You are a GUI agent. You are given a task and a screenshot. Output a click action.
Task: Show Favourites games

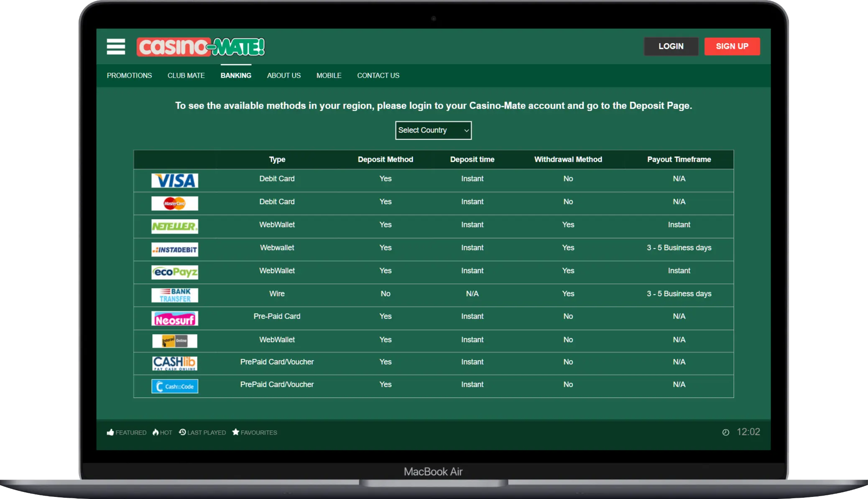tap(255, 432)
